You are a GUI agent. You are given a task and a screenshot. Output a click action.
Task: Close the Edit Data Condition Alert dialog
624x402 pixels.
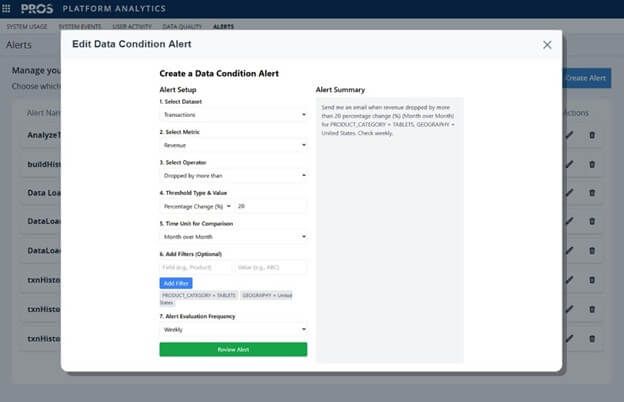point(547,45)
